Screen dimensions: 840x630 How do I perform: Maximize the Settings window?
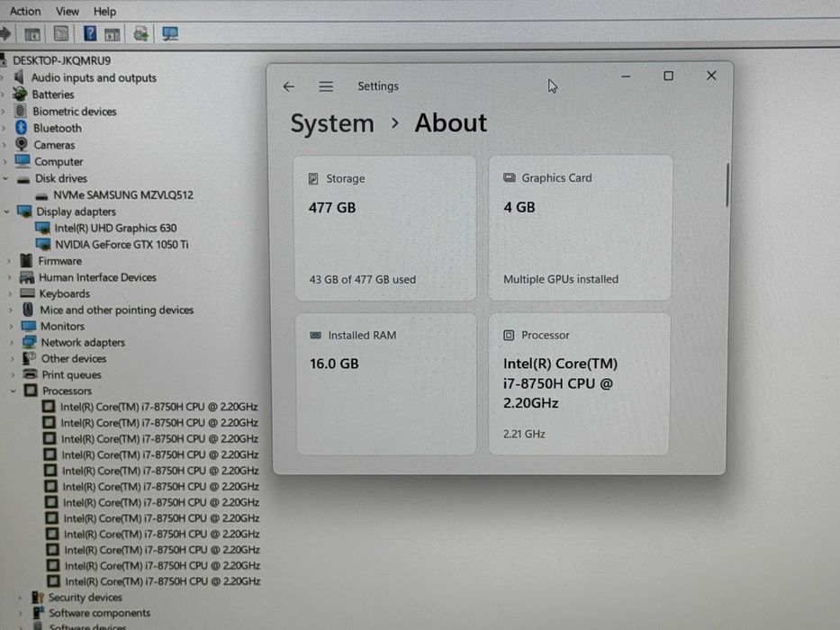[668, 76]
